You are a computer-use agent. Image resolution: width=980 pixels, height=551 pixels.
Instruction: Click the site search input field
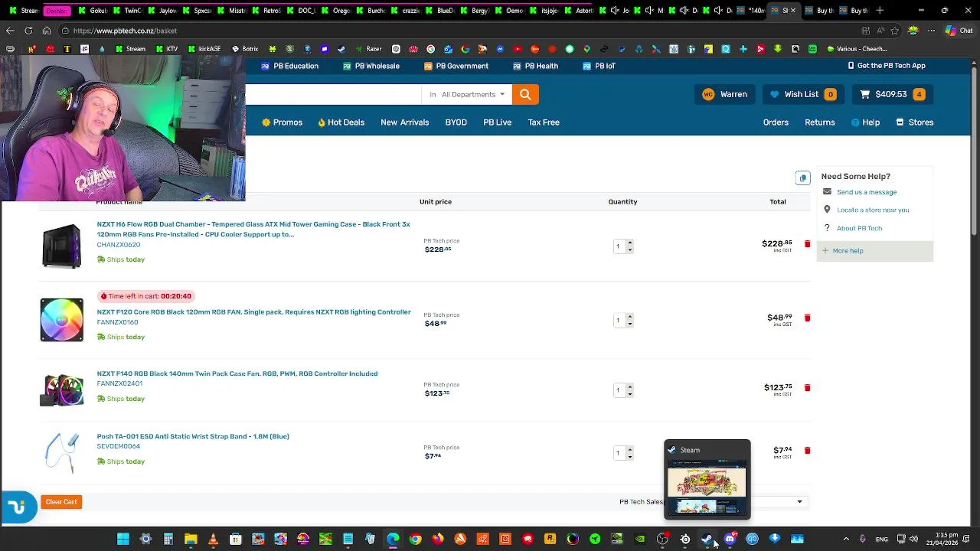[x=333, y=94]
